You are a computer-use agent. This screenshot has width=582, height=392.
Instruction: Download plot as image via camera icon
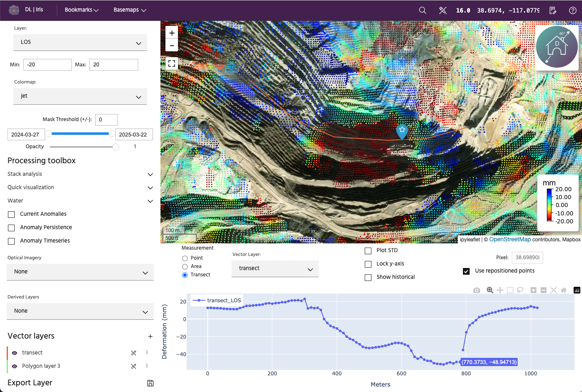[477, 290]
